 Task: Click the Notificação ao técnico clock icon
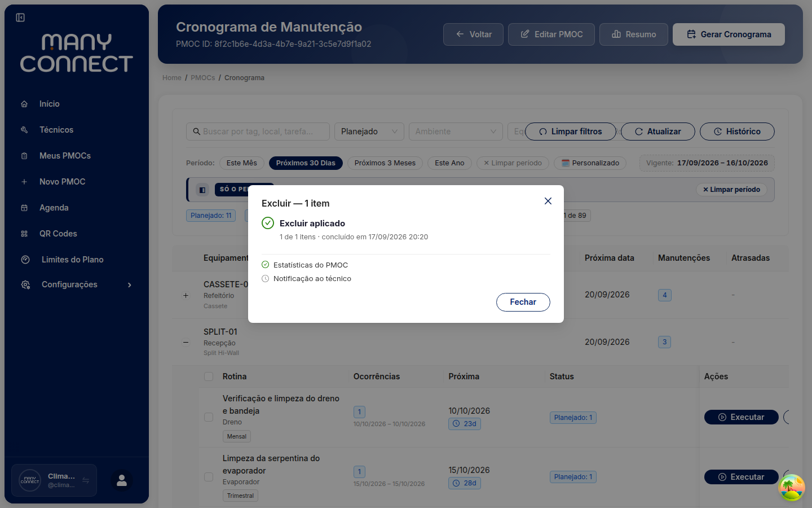pos(266,278)
